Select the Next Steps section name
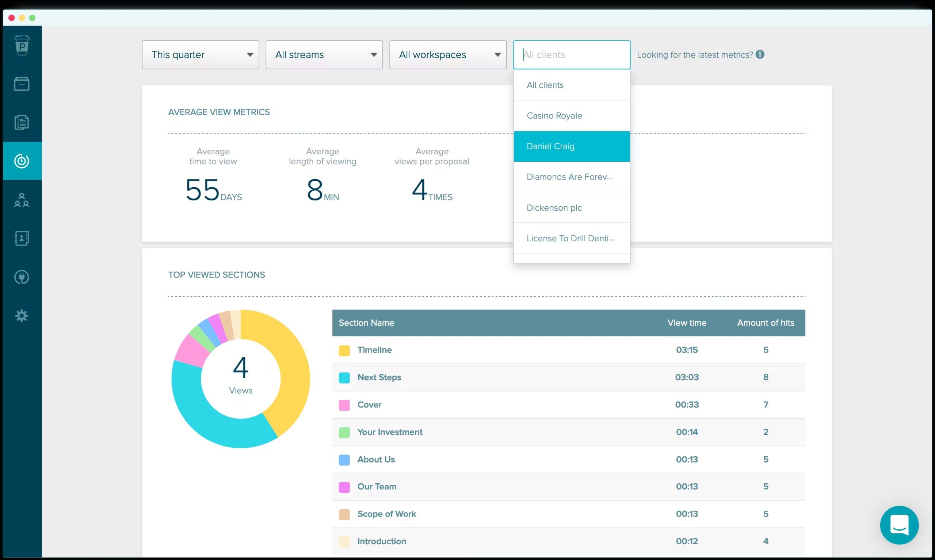The width and height of the screenshot is (935, 560). click(x=379, y=377)
